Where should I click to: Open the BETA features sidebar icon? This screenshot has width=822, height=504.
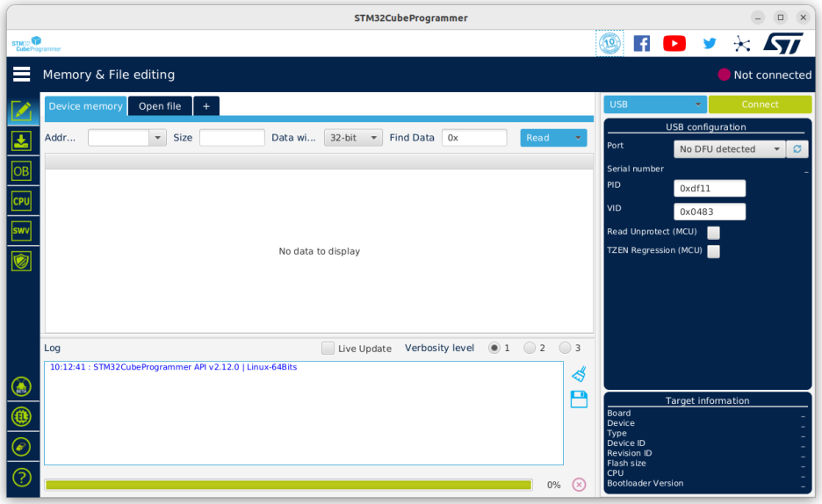pyautogui.click(x=21, y=387)
